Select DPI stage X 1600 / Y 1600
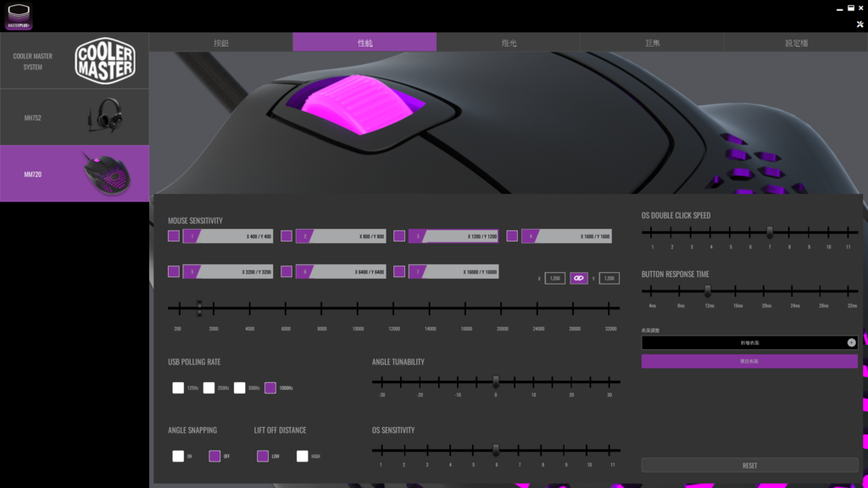 [x=567, y=236]
